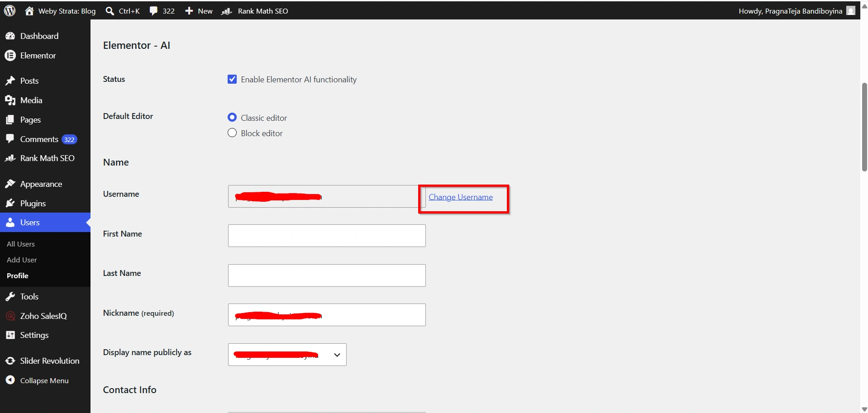Image resolution: width=868 pixels, height=413 pixels.
Task: Click the Weby Strata: Blog site link
Action: [67, 11]
